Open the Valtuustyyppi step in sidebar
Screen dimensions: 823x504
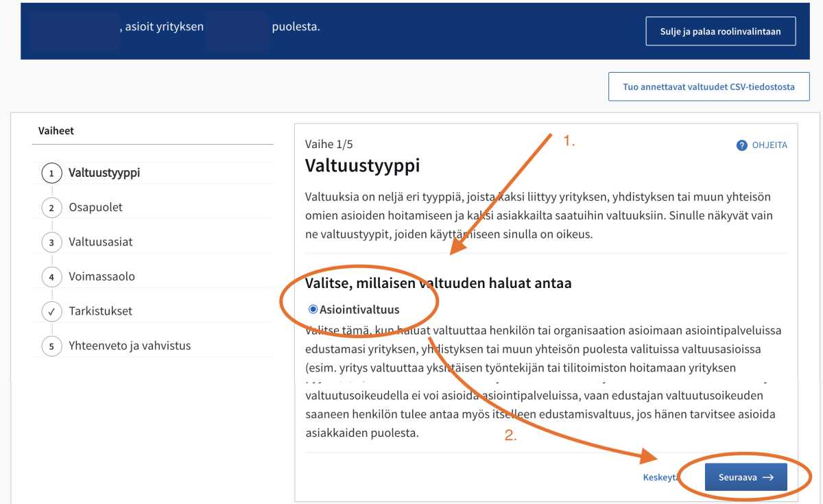tap(104, 173)
